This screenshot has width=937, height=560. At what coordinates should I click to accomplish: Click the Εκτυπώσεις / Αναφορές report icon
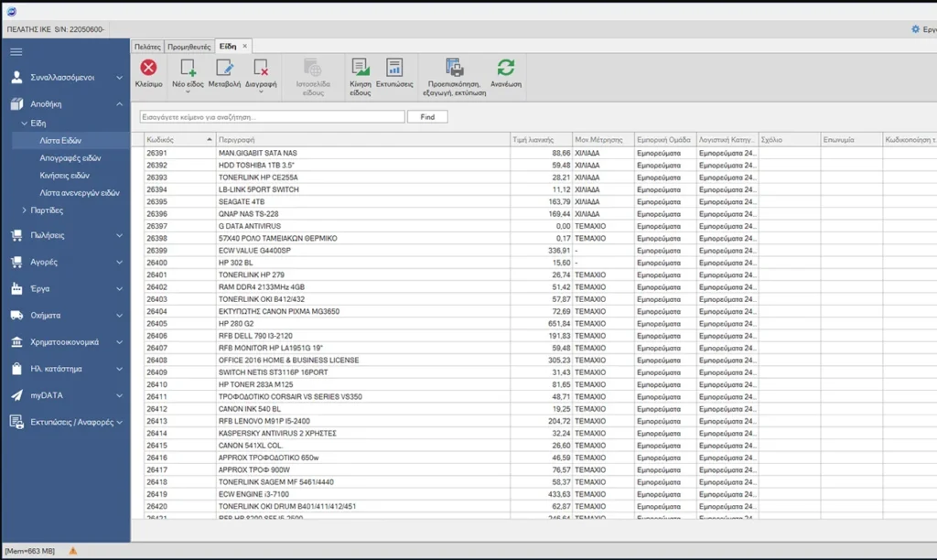(x=16, y=422)
